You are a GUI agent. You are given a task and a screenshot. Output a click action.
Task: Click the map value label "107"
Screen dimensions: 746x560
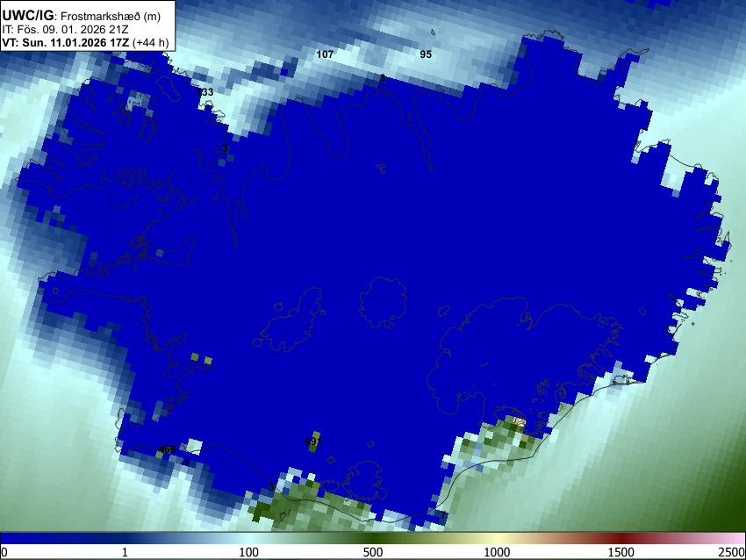325,54
